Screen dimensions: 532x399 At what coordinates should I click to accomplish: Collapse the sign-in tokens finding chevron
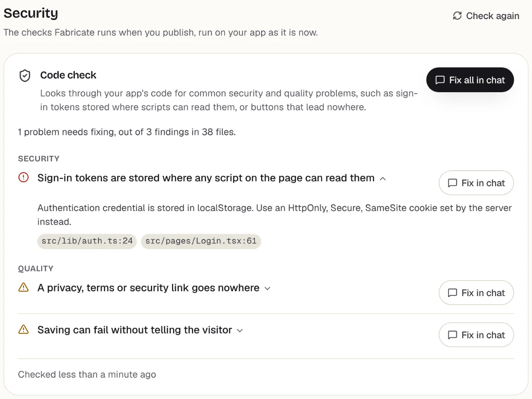coord(383,178)
